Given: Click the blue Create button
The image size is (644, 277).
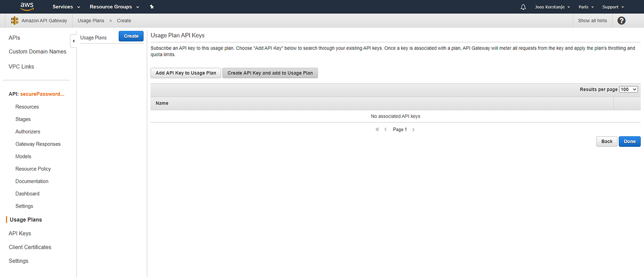Looking at the screenshot, I should (131, 36).
